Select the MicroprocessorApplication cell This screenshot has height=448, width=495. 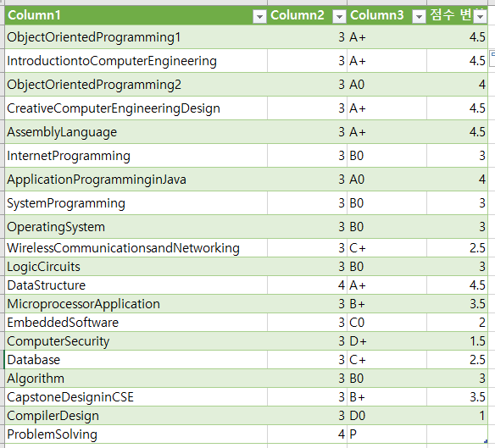point(136,304)
